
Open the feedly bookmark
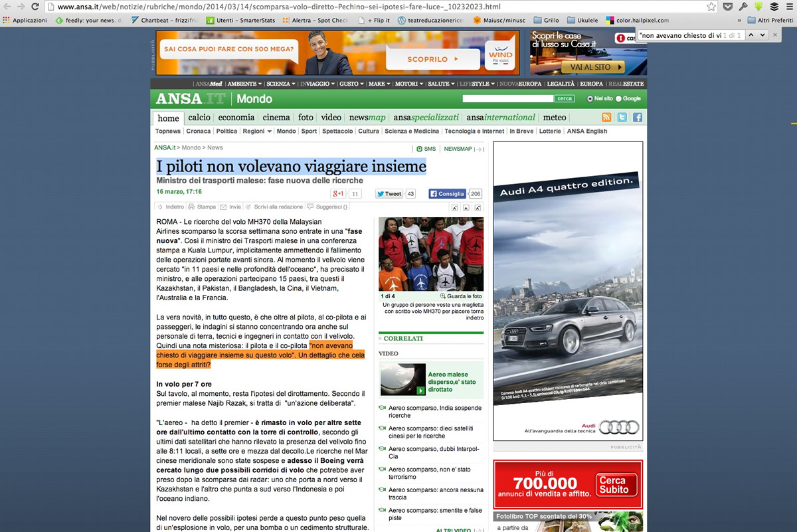90,21
